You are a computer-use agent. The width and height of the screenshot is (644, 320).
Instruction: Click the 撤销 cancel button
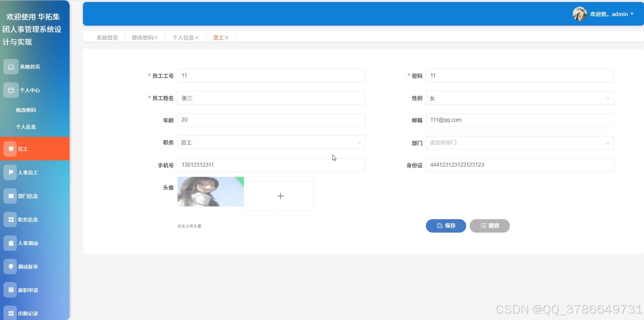coord(489,225)
